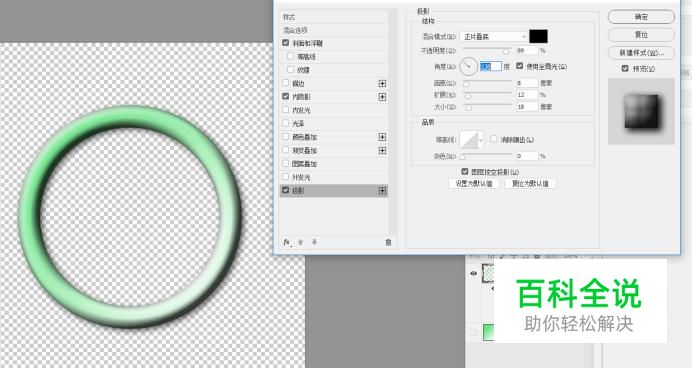Confirm with the 确定 button

click(x=641, y=17)
